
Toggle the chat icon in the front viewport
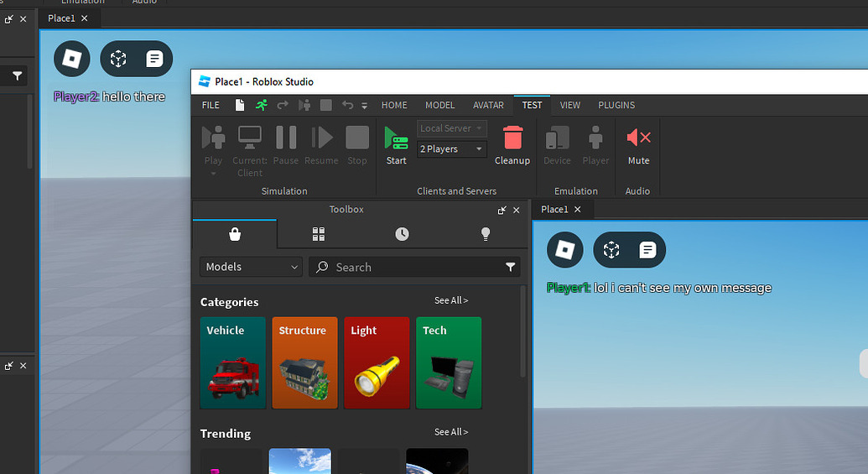pyautogui.click(x=647, y=250)
